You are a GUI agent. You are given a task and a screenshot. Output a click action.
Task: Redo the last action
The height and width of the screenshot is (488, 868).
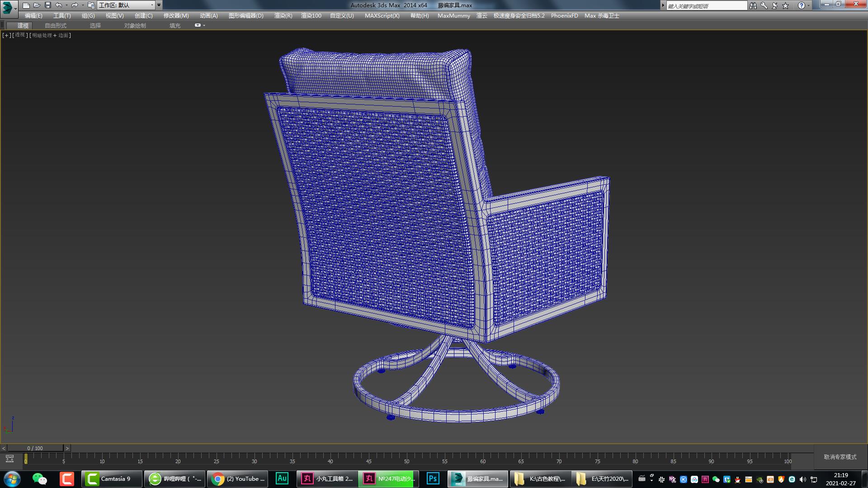click(x=74, y=5)
